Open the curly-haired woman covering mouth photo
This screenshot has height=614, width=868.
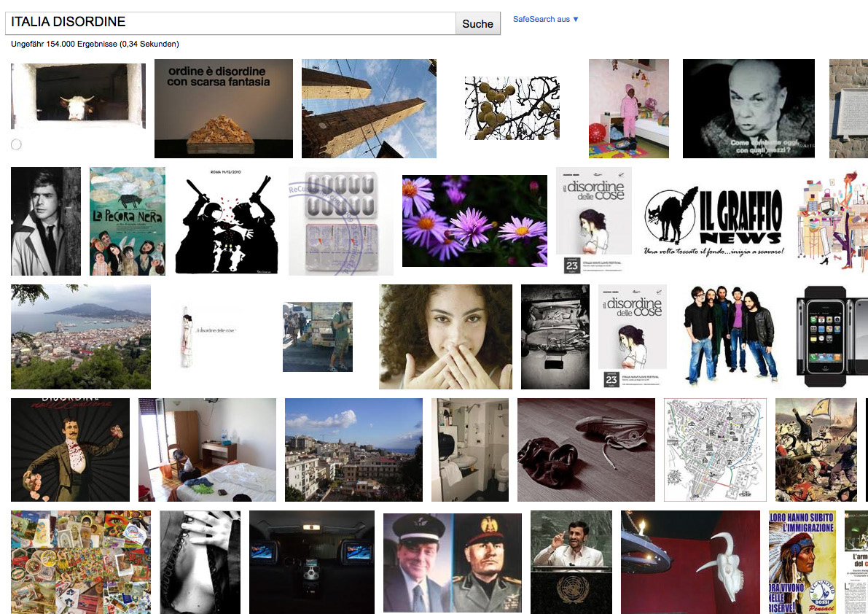tap(445, 337)
